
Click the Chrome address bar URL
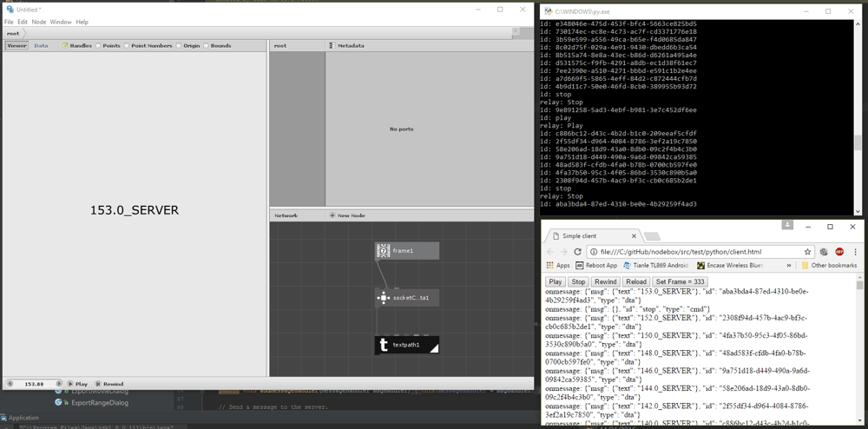pos(682,251)
